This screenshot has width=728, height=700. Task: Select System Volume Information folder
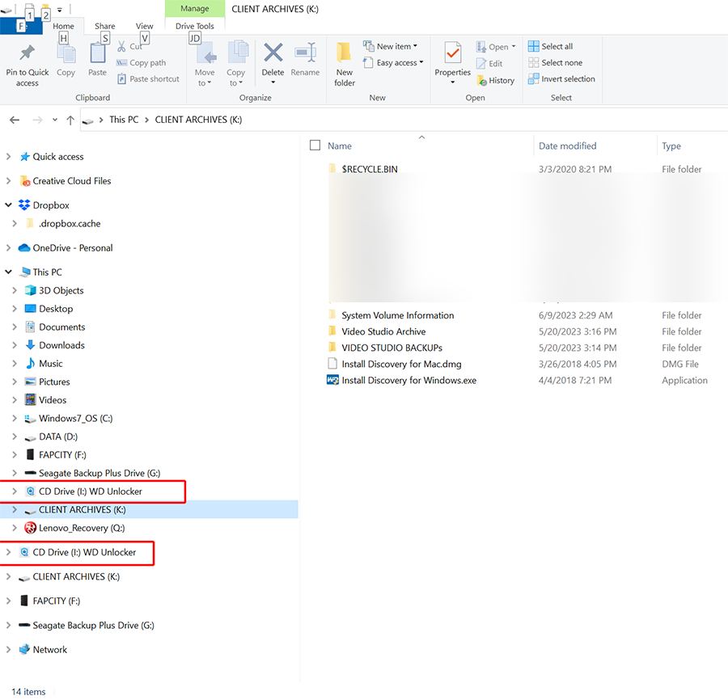(x=398, y=315)
